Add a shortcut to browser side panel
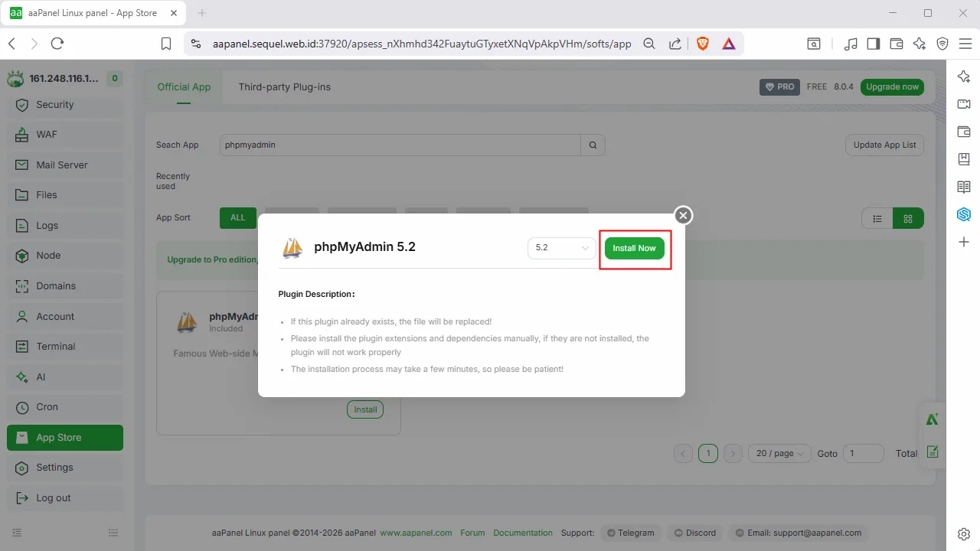 click(964, 242)
